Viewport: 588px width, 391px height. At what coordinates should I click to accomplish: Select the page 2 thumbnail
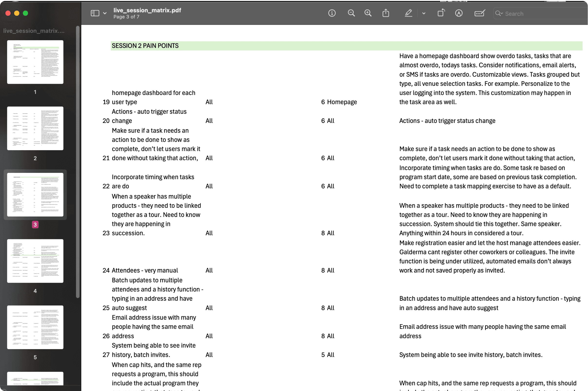[35, 128]
